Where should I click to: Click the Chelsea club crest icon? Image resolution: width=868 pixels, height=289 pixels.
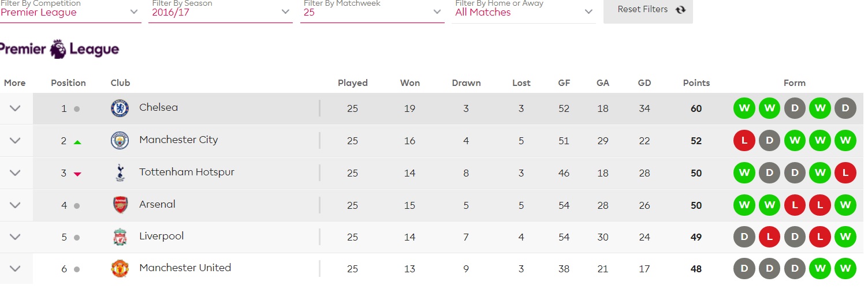tap(120, 108)
